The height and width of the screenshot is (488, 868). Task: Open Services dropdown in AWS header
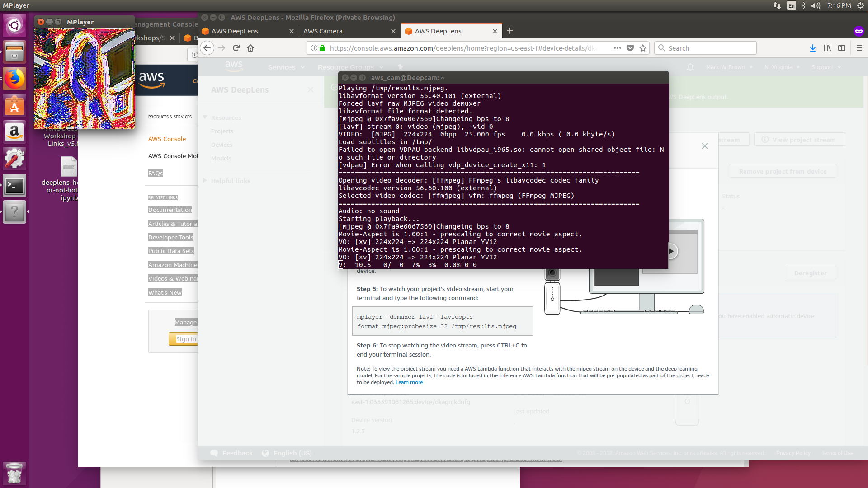pyautogui.click(x=286, y=67)
